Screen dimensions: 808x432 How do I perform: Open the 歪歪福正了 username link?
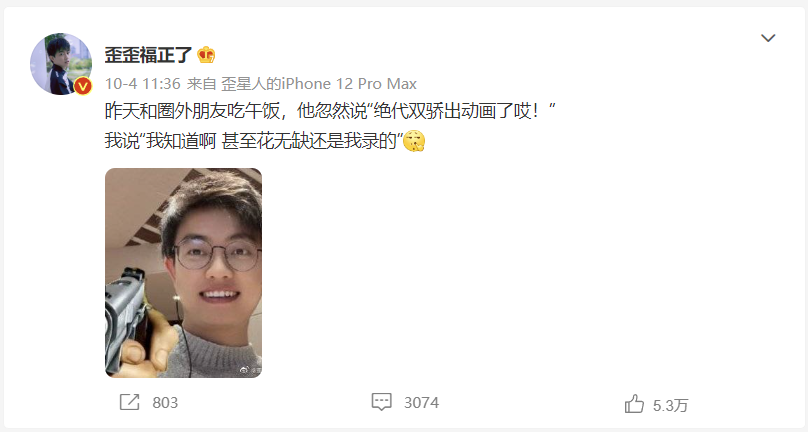pyautogui.click(x=148, y=55)
